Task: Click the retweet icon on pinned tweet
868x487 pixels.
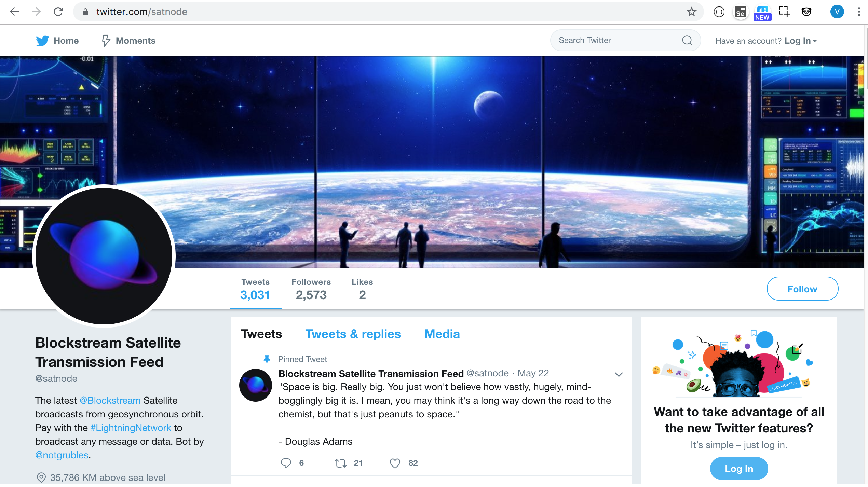Action: pyautogui.click(x=340, y=463)
